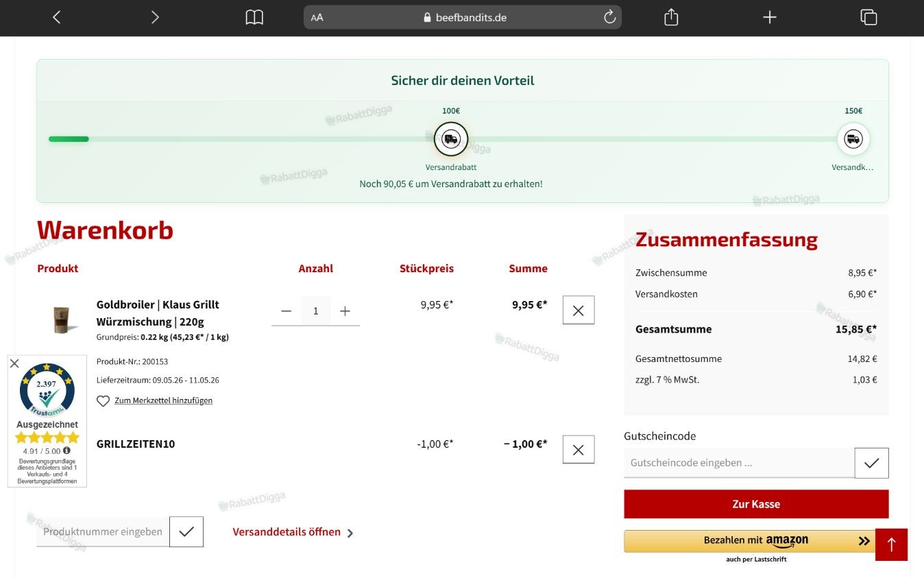Viewport: 924px width, 578px height.
Task: Click the Produkt-Nr.: 200153 text
Action: [x=132, y=361]
